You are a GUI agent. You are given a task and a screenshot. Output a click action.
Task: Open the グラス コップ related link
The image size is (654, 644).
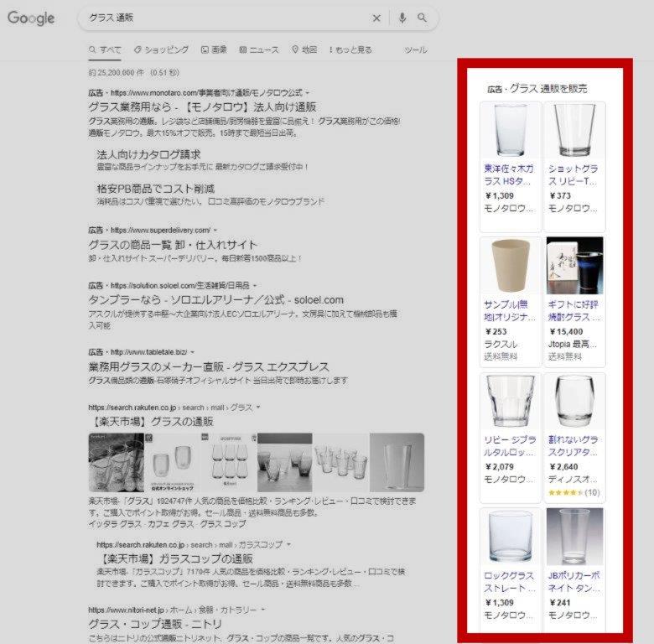pyautogui.click(x=223, y=524)
